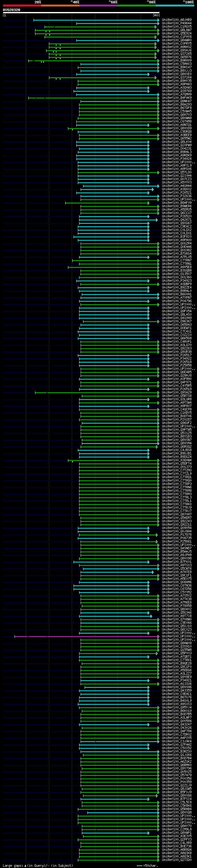The image size is (197, 868).
Task: Choose hit UniRef100_B9HI47
Action: pyautogui.click(x=177, y=67)
